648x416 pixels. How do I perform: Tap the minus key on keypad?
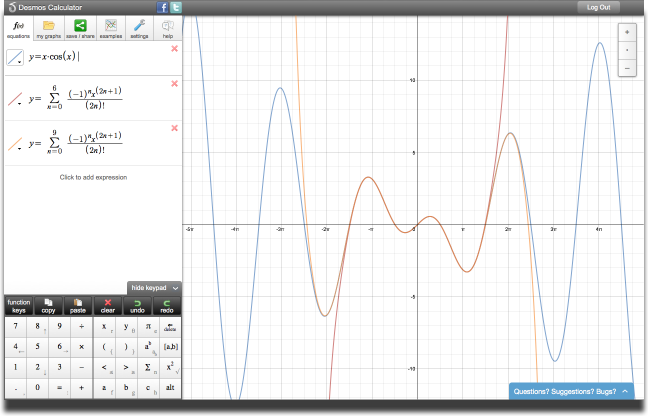tap(81, 367)
